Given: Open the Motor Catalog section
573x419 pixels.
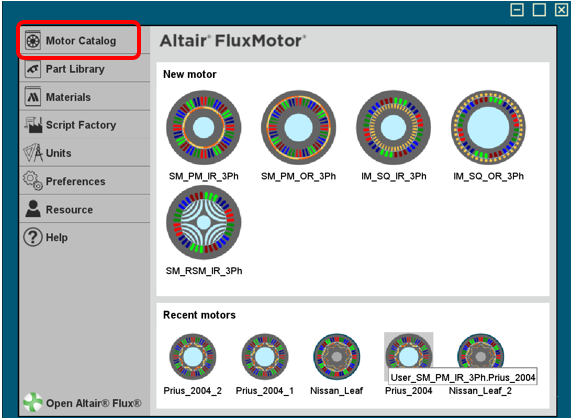Looking at the screenshot, I should 81,40.
